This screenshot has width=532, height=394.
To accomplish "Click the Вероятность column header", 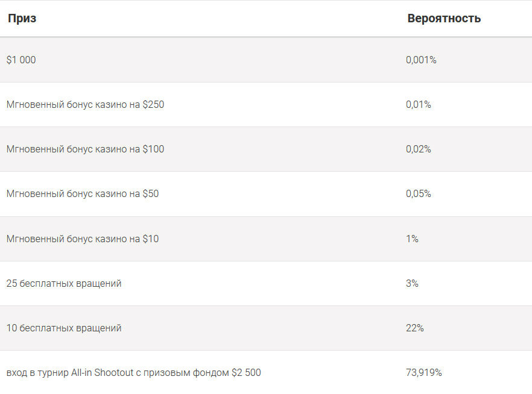I will click(x=444, y=18).
